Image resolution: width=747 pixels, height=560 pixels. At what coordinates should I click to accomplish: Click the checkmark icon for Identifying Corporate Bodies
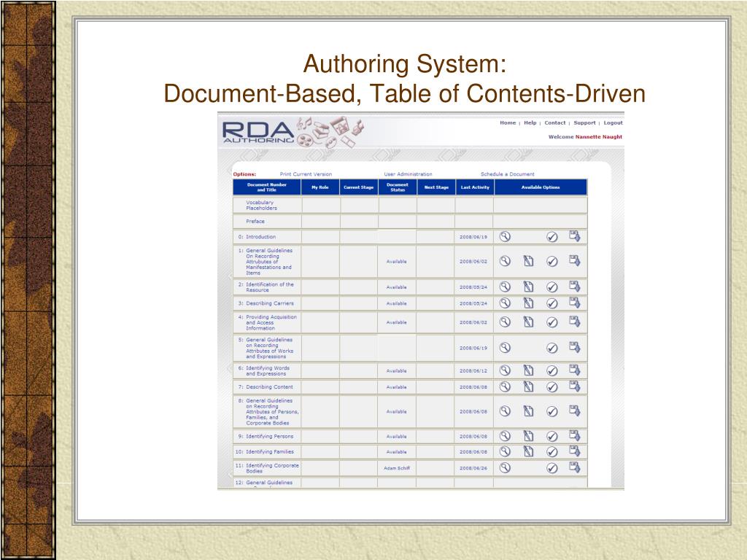pyautogui.click(x=552, y=468)
